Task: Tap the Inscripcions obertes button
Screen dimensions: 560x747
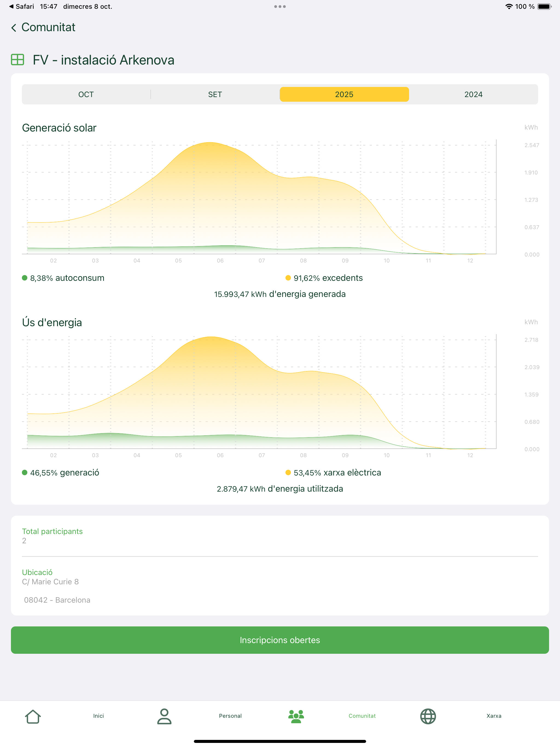Action: [280, 640]
